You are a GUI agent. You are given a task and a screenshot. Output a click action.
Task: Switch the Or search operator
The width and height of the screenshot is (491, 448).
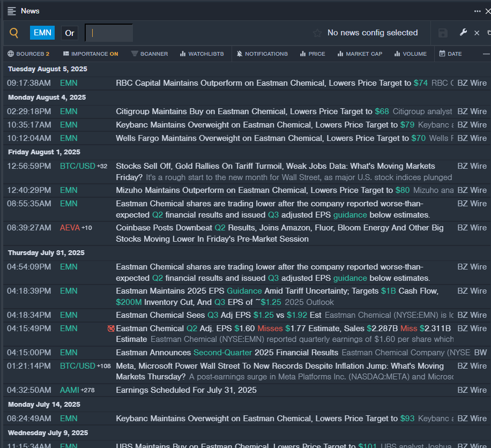click(x=70, y=33)
